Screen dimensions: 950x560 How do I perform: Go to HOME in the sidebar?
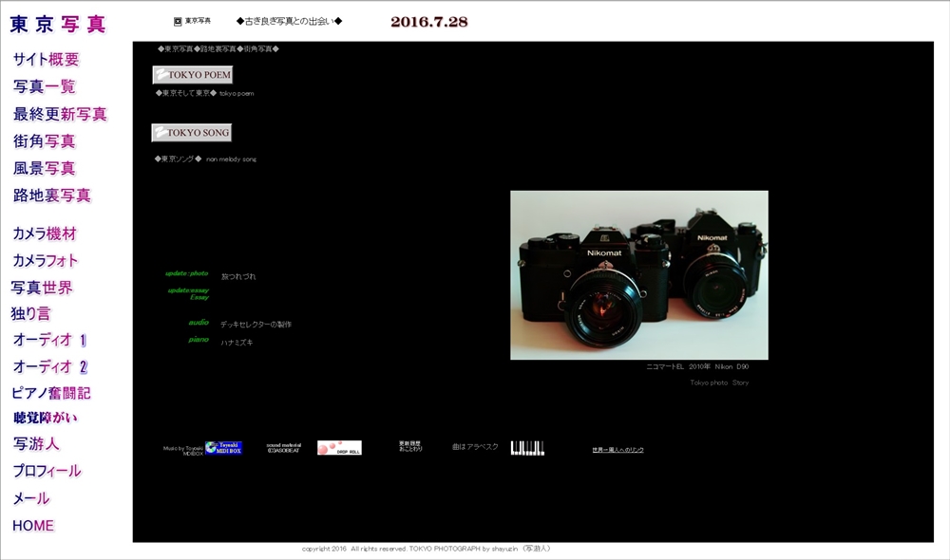point(33,526)
